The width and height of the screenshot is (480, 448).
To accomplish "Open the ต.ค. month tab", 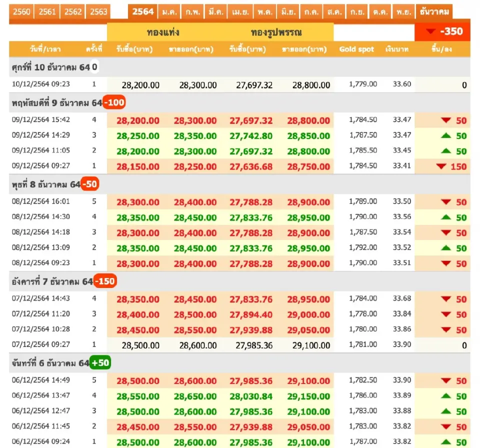I will click(380, 12).
